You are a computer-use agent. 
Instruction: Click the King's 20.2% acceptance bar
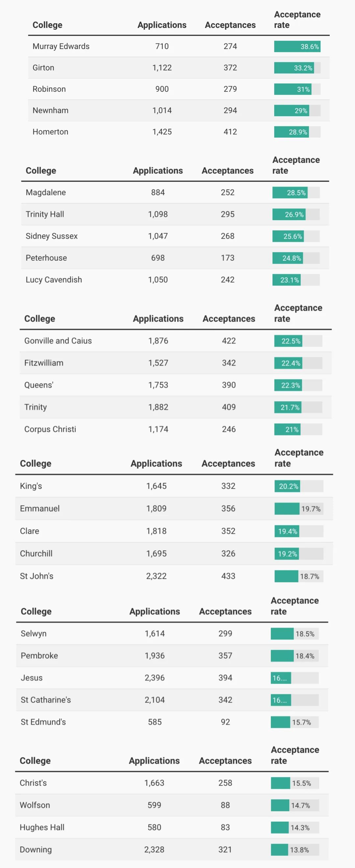pyautogui.click(x=299, y=486)
